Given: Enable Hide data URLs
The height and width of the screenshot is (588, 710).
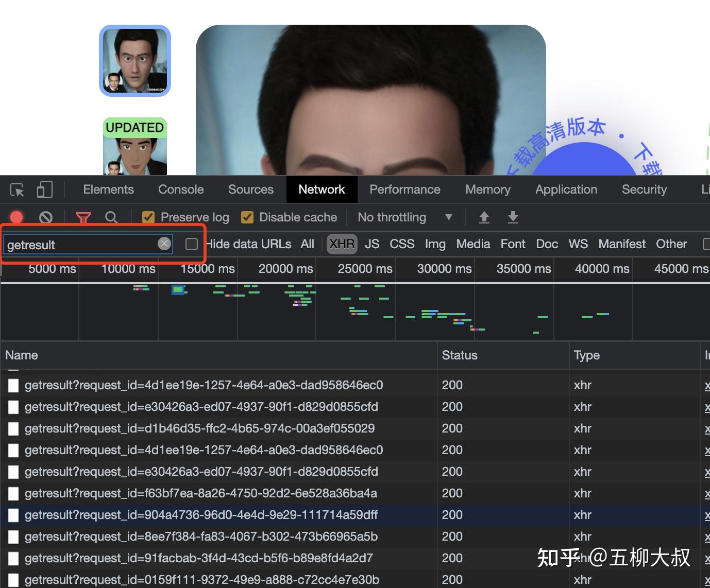Looking at the screenshot, I should click(x=191, y=244).
